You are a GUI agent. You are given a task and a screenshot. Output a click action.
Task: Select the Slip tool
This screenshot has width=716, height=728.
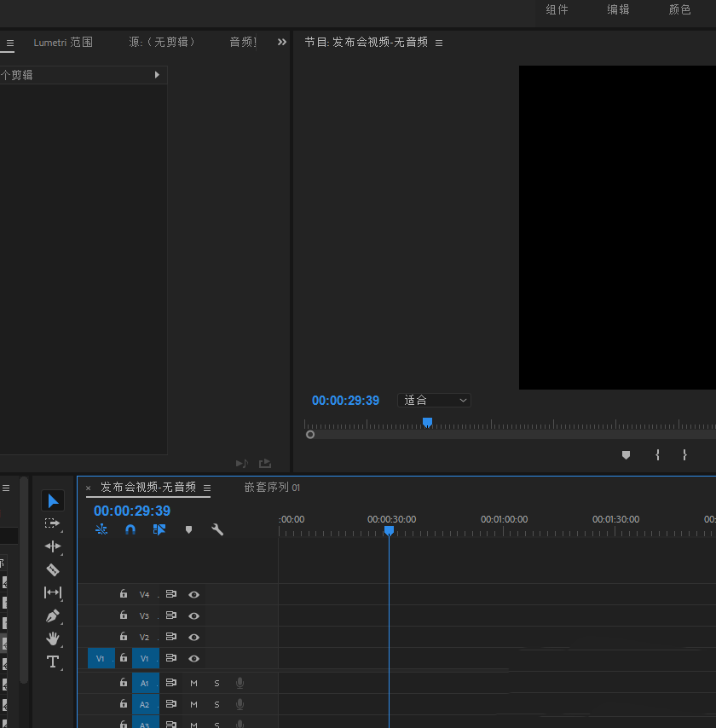tap(53, 592)
